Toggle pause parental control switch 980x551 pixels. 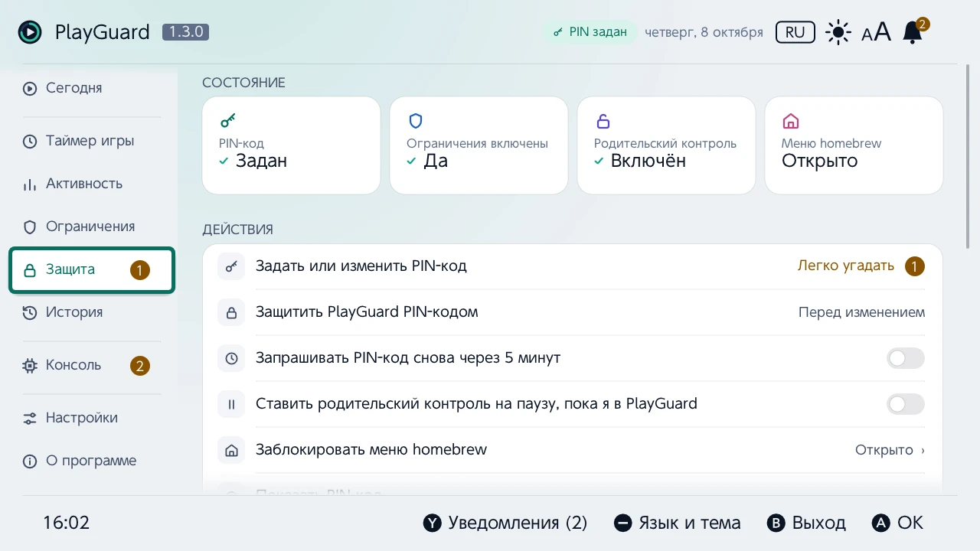[x=906, y=404]
